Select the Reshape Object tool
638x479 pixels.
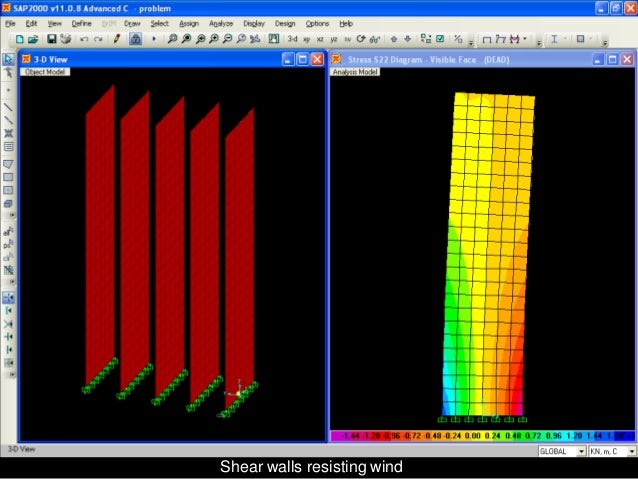click(x=8, y=73)
